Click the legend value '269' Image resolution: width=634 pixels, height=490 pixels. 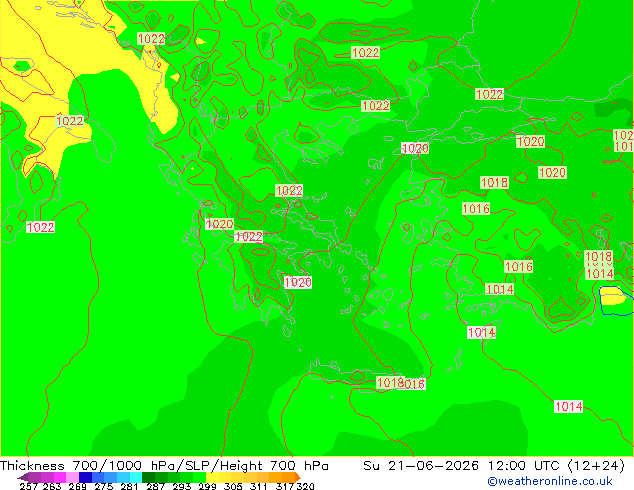(78, 486)
